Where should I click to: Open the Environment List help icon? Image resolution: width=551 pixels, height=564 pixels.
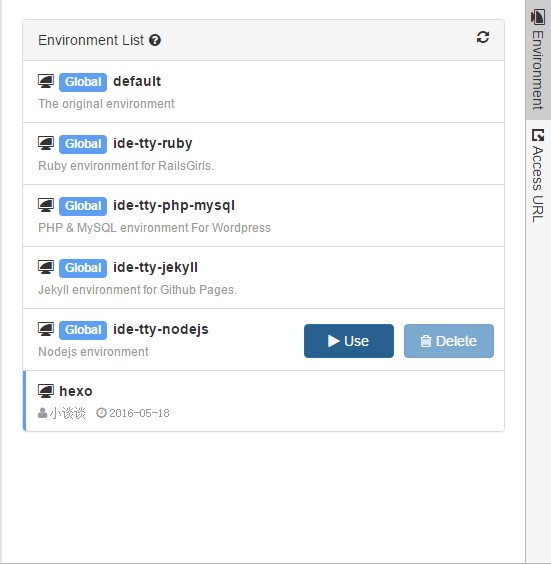coord(155,40)
